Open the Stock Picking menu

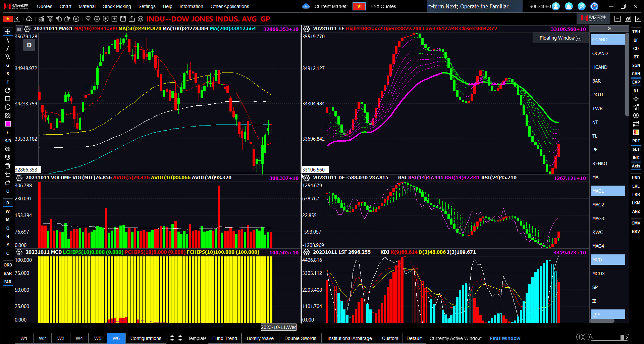coord(117,6)
